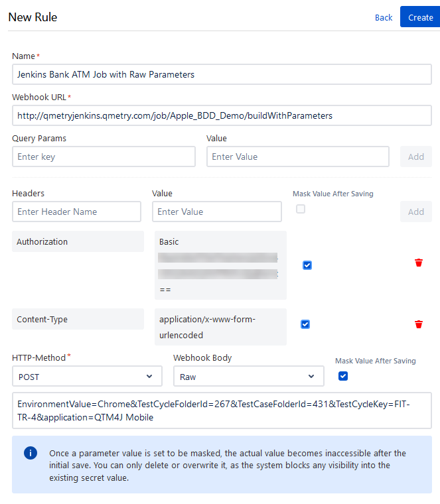Toggle mask checkbox for Webhook Body
440x504 pixels.
click(x=343, y=376)
